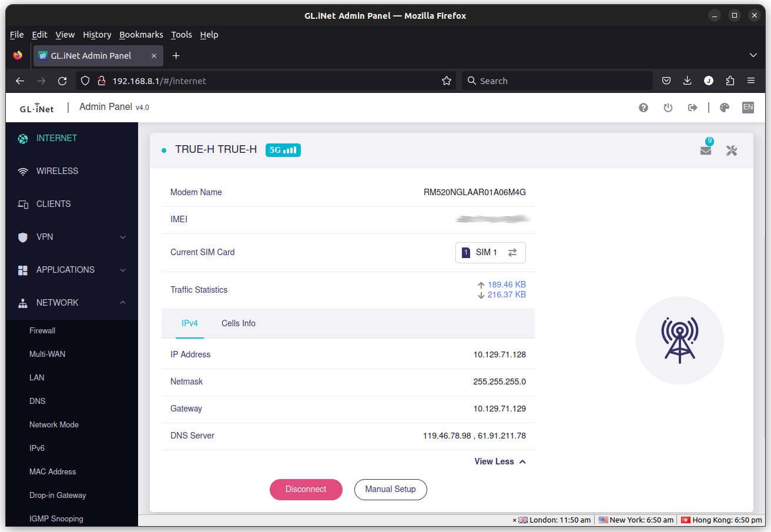Screen dimensions: 771x532
Task: Open MAC Address page
Action: (53, 471)
